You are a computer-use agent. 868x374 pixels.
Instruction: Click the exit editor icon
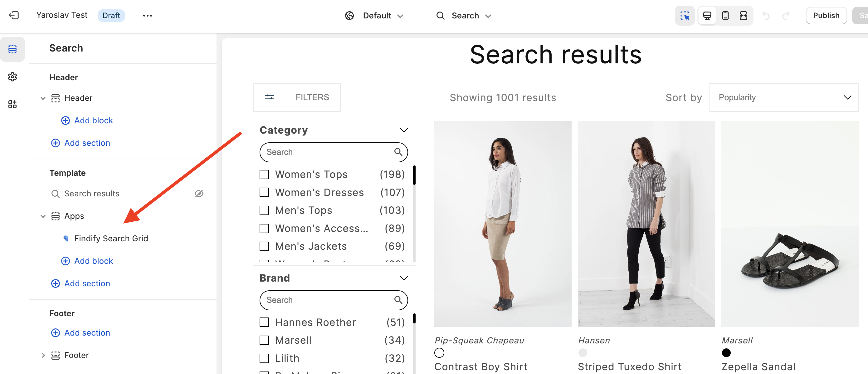coord(14,15)
